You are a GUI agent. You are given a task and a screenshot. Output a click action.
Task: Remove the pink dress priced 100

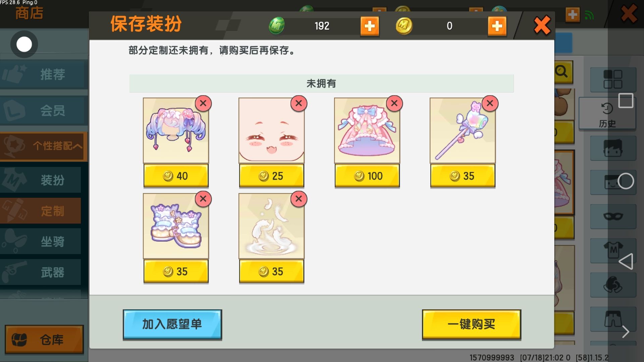point(394,103)
